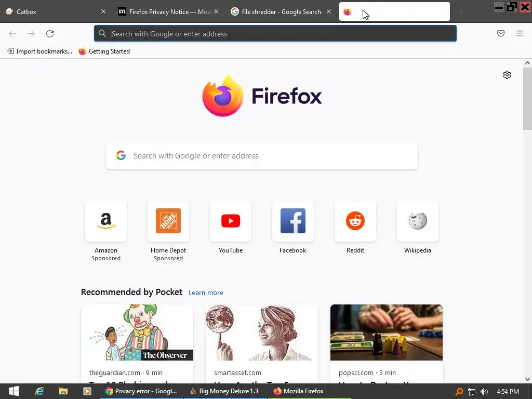The image size is (532, 399).
Task: Open File Explorer from taskbar
Action: click(63, 391)
